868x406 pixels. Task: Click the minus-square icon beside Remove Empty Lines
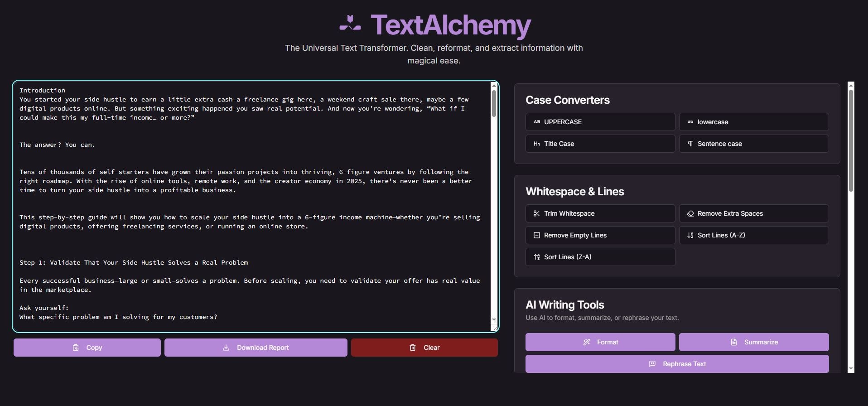[x=537, y=235]
